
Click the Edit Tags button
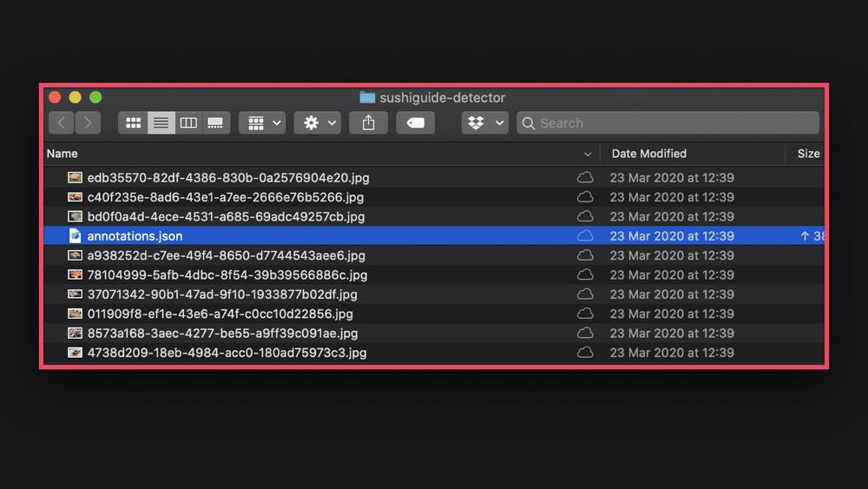coord(415,123)
